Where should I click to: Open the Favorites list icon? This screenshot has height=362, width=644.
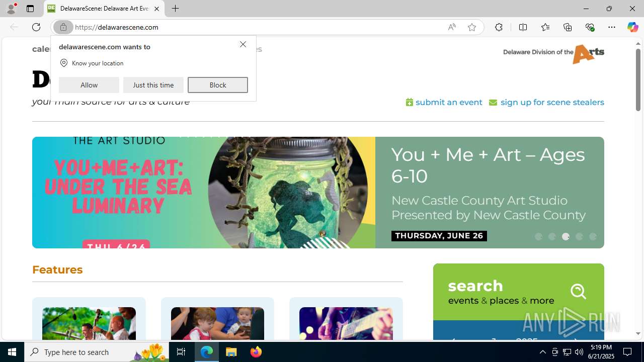(545, 27)
